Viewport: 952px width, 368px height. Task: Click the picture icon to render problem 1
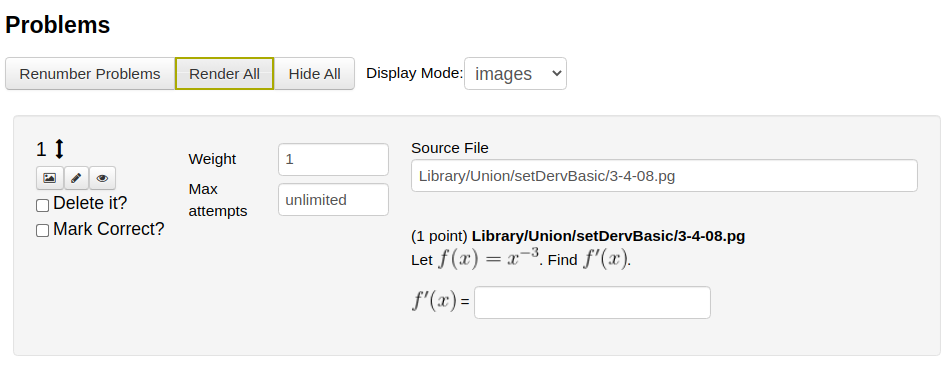(50, 178)
